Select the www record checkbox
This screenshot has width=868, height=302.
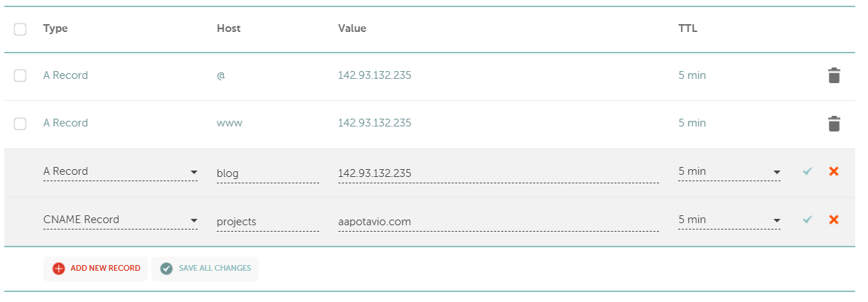pos(20,124)
